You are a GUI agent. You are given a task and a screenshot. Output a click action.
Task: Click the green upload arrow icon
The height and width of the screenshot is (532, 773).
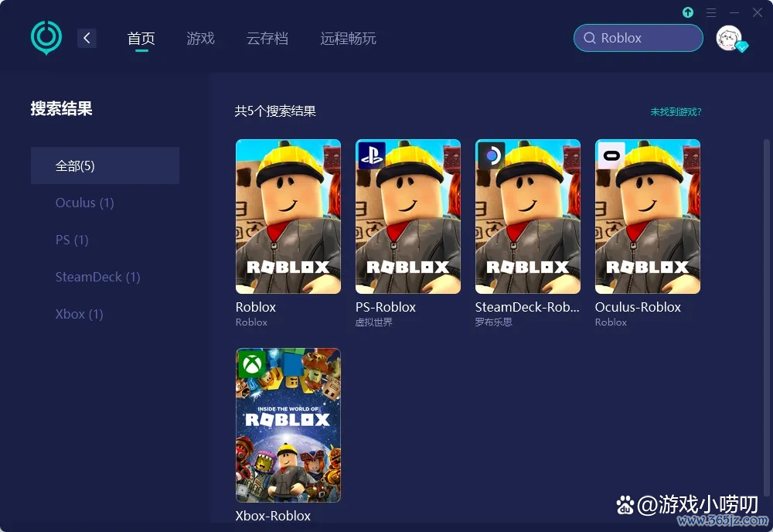(x=688, y=12)
